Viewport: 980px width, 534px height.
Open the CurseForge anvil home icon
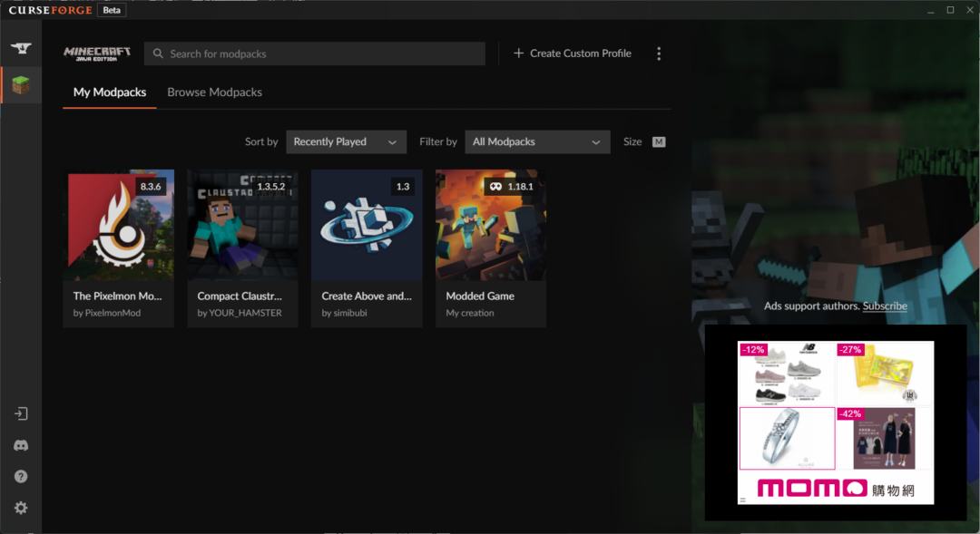click(21, 48)
